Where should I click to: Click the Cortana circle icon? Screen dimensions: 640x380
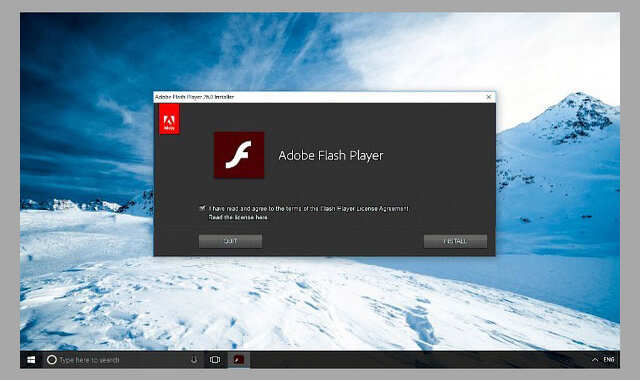tap(51, 360)
